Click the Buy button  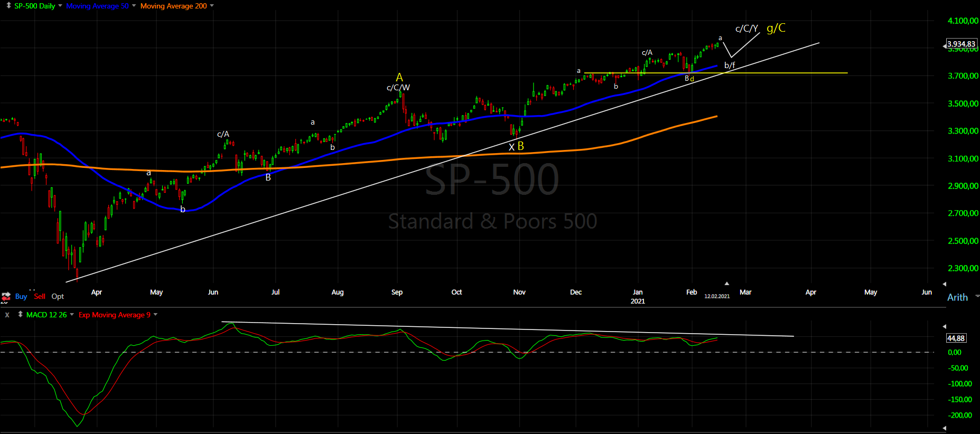[21, 296]
